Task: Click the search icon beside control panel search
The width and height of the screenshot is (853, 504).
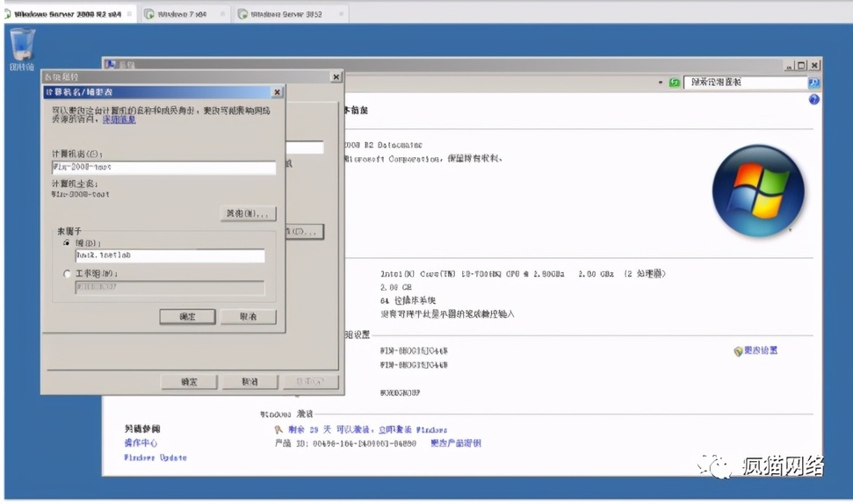Action: tap(813, 83)
